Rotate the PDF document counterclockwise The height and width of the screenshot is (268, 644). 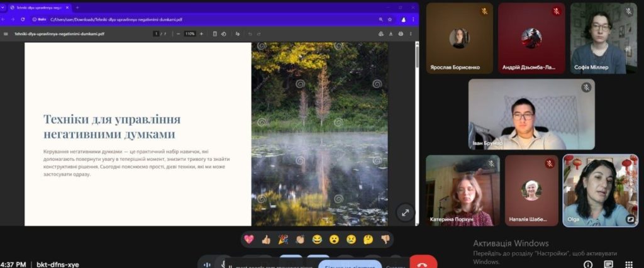(x=225, y=33)
